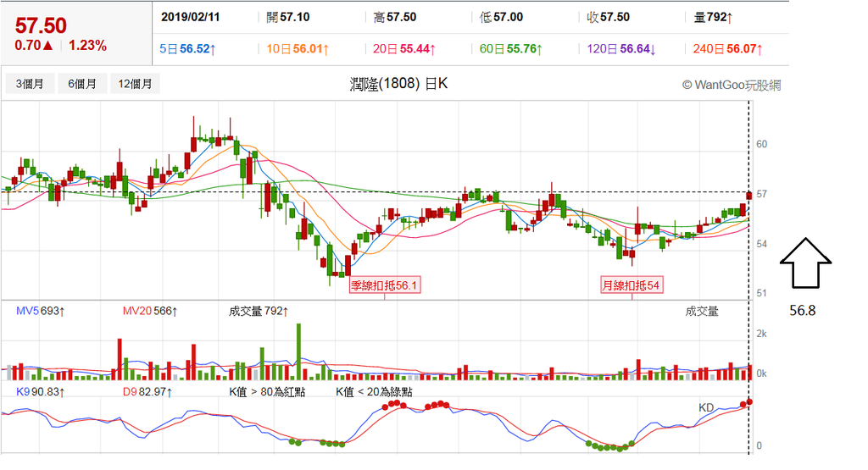
Task: Click the tallest green volume bar
Action: pos(299,351)
